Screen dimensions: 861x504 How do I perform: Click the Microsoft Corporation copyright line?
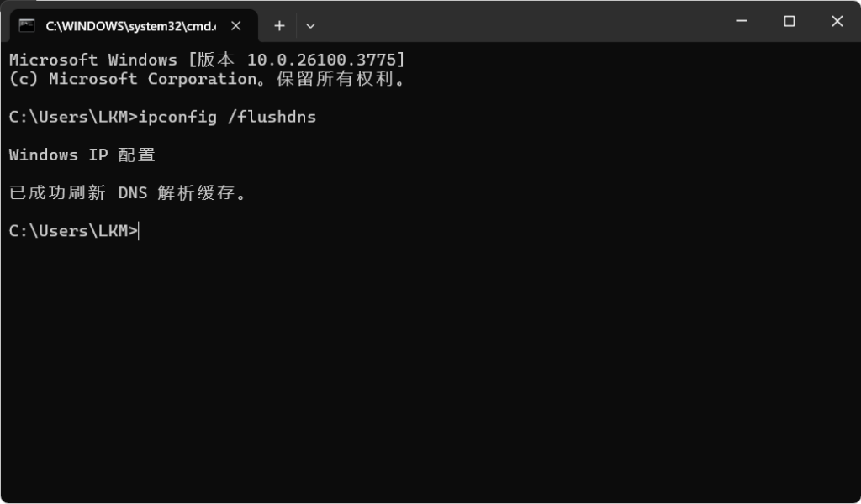(207, 79)
